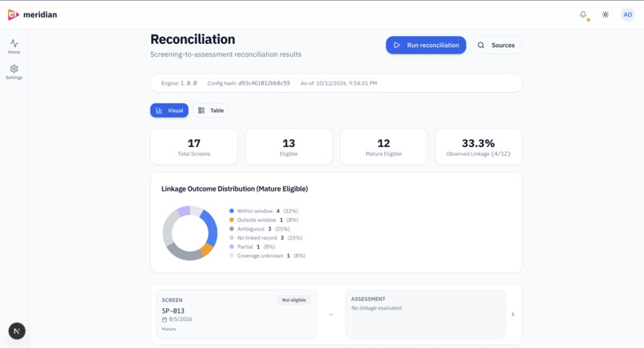Select the Coverage unknown legend entry
The image size is (644, 348).
[267, 255]
